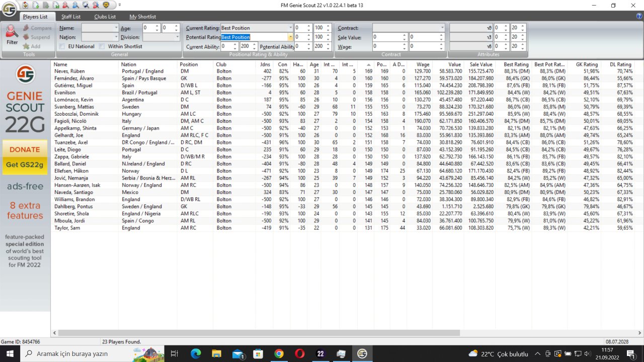
Task: Click the Suspend tool
Action: [36, 37]
